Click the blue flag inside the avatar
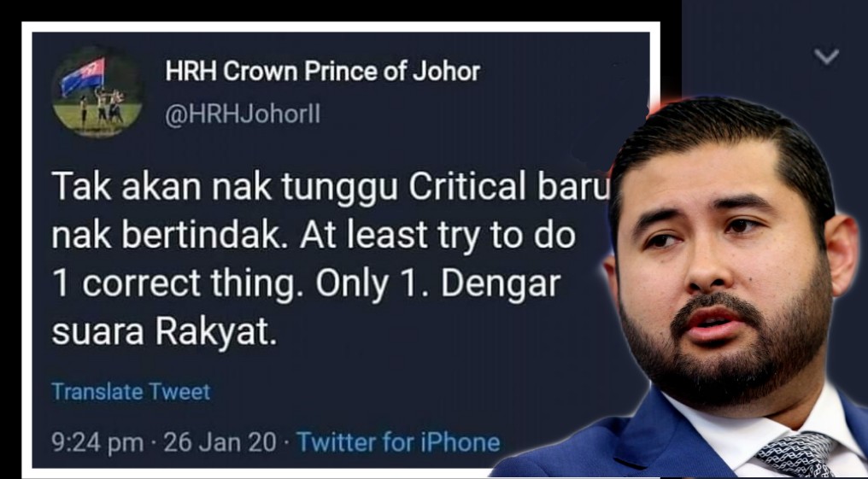The width and height of the screenshot is (868, 479). [83, 75]
